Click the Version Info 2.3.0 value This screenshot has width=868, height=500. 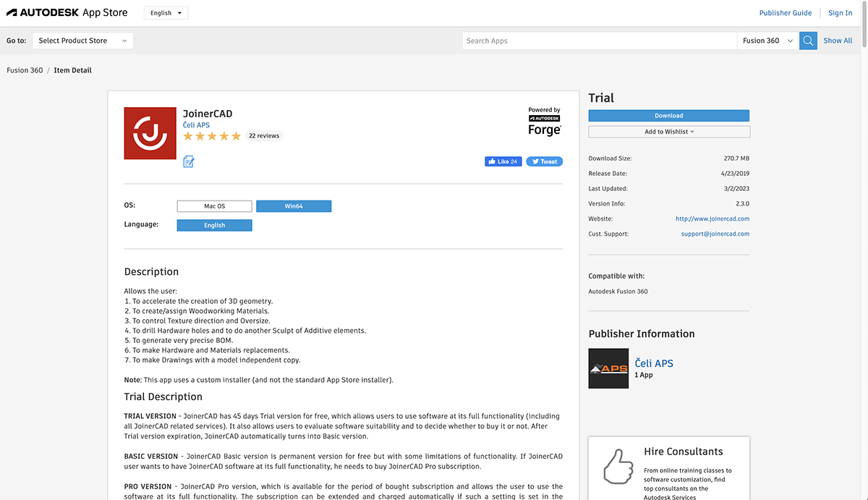click(x=741, y=203)
